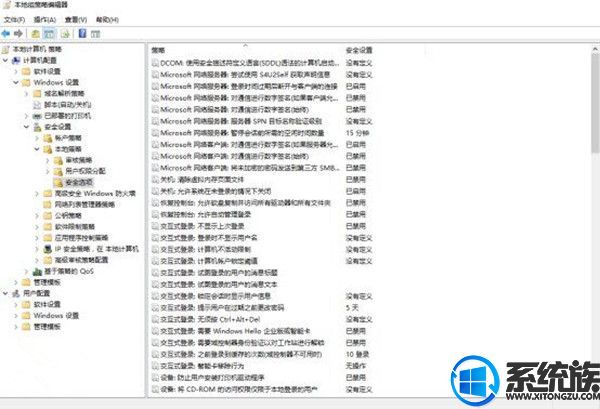Viewport: 600px width, 409px height.
Task: Click policy icon beside 交互式登录: 不显示上次登录
Action: 155,226
